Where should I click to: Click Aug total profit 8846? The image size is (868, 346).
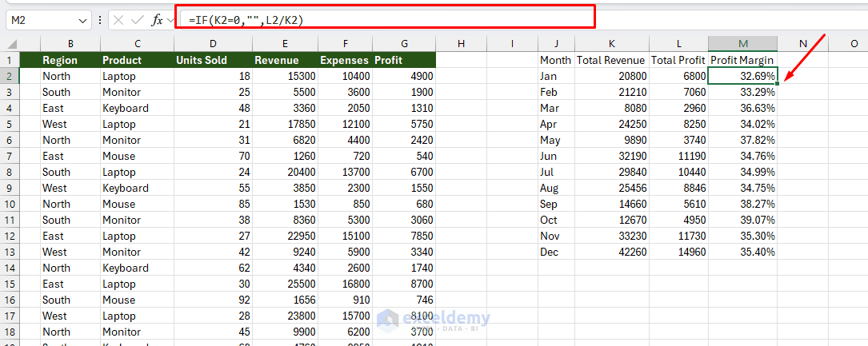[678, 188]
